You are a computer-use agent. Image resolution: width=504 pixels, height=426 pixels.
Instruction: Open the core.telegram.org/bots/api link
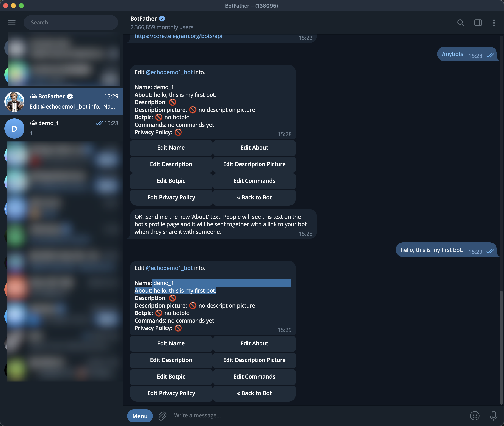(x=178, y=36)
